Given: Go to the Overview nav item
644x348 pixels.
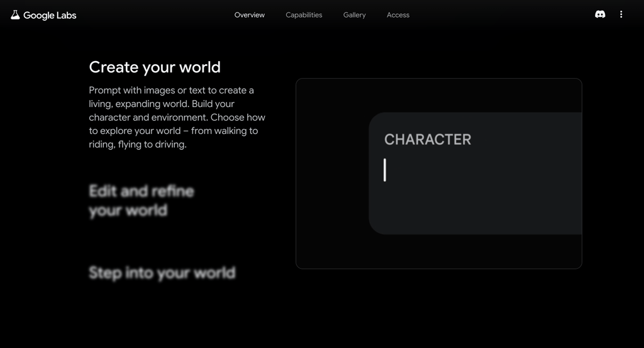Looking at the screenshot, I should (249, 15).
